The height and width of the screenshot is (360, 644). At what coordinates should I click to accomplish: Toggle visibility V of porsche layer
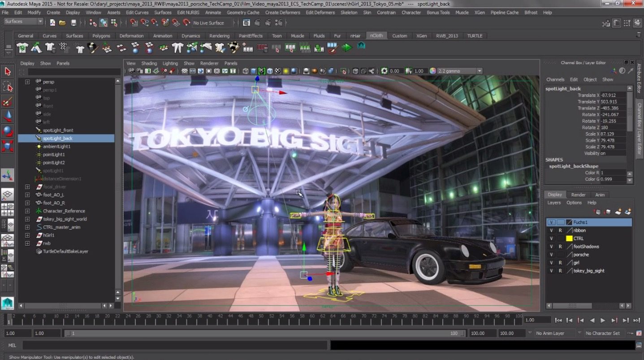coord(551,255)
